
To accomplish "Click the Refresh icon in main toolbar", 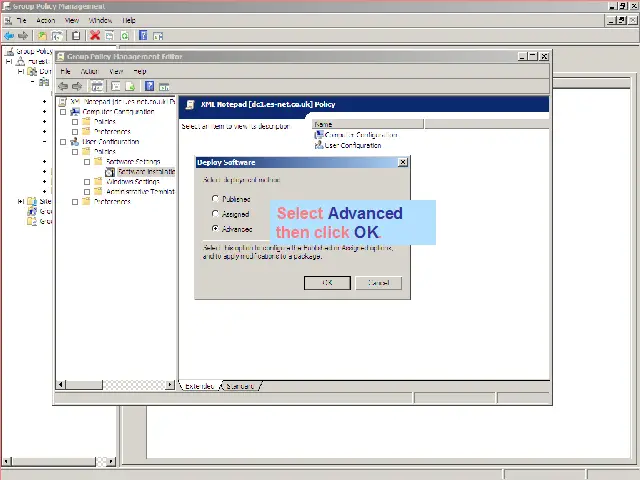I will tap(125, 35).
